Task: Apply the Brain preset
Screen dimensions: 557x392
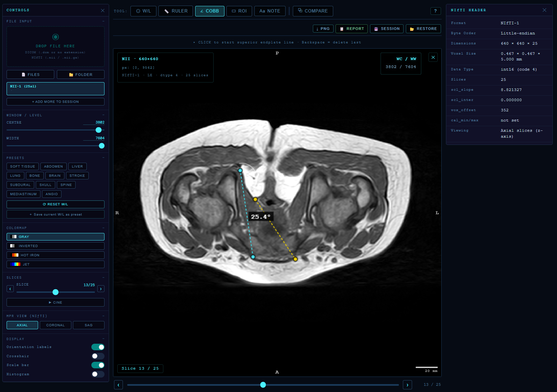Action: [55, 176]
